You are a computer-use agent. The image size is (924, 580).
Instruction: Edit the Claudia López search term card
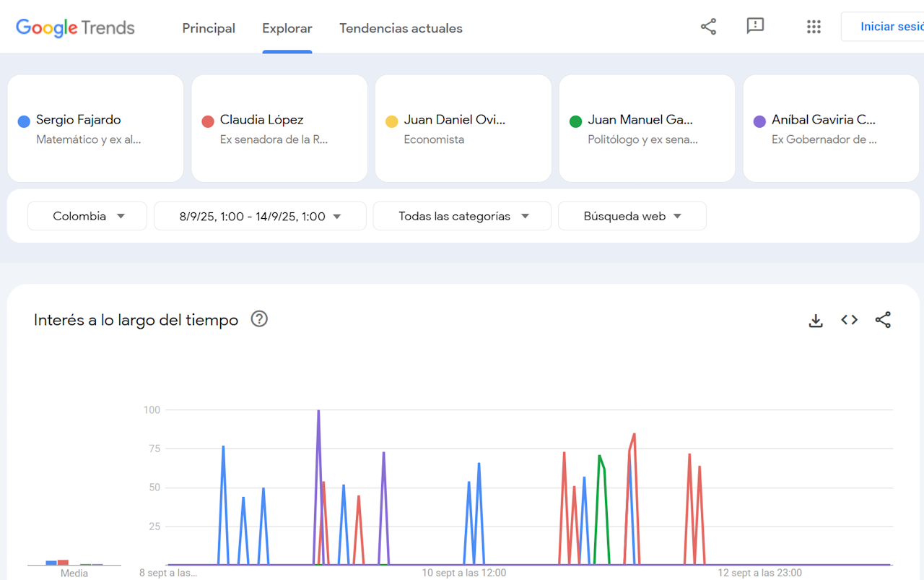279,129
